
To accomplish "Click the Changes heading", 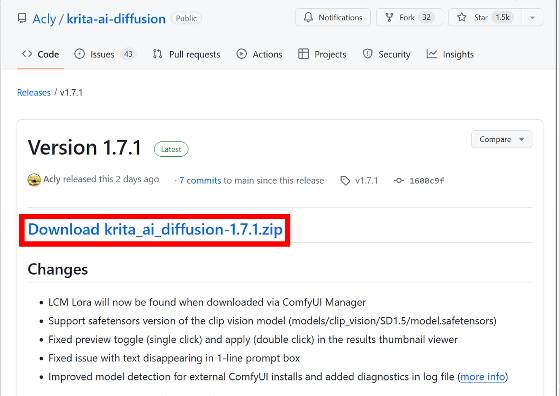I will coord(58,270).
